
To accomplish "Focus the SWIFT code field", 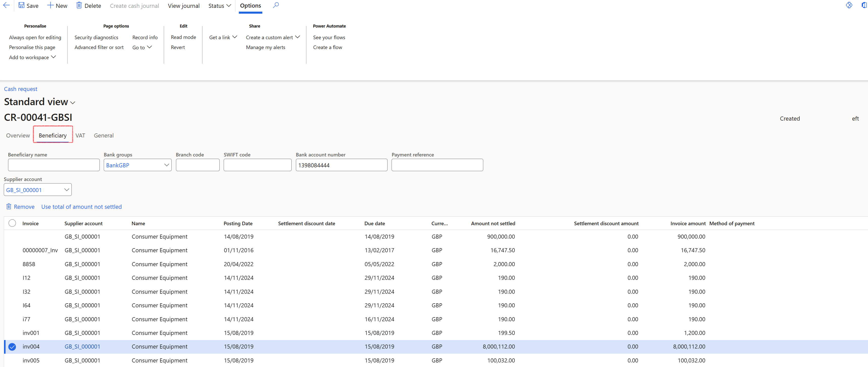I will tap(258, 165).
